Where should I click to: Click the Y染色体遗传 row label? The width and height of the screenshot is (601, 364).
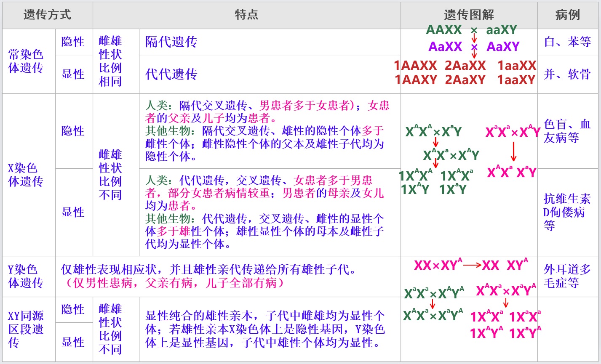pyautogui.click(x=26, y=276)
